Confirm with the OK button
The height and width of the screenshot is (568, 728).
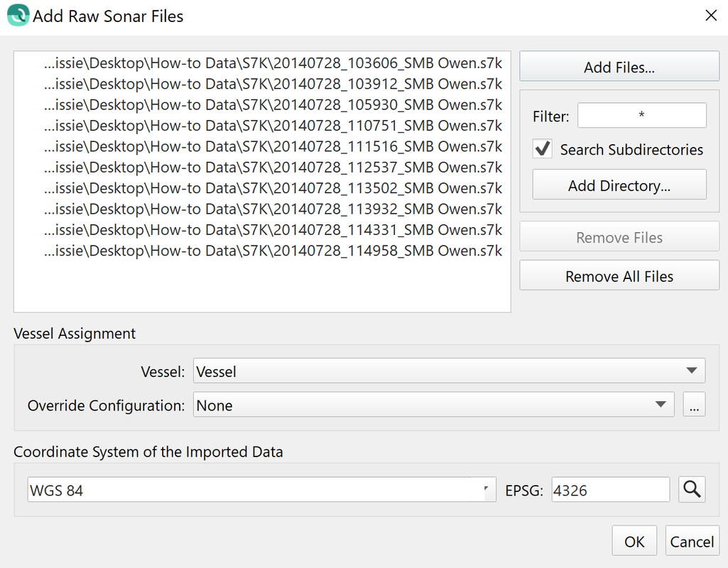634,542
